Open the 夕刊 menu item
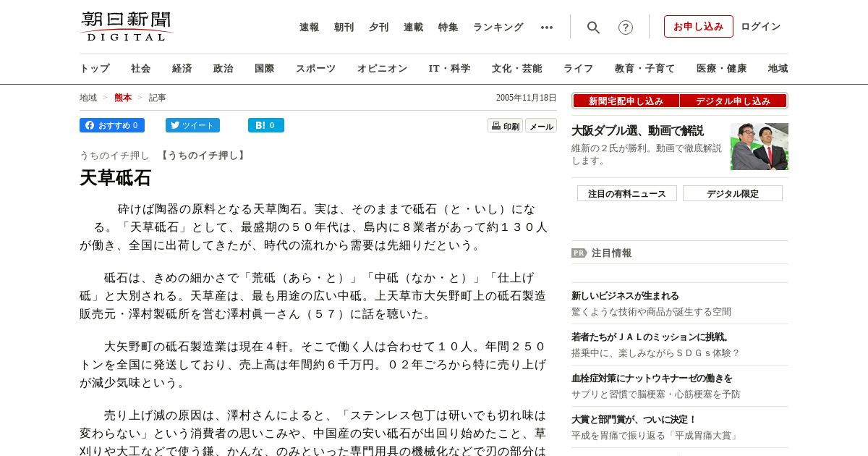 [379, 28]
